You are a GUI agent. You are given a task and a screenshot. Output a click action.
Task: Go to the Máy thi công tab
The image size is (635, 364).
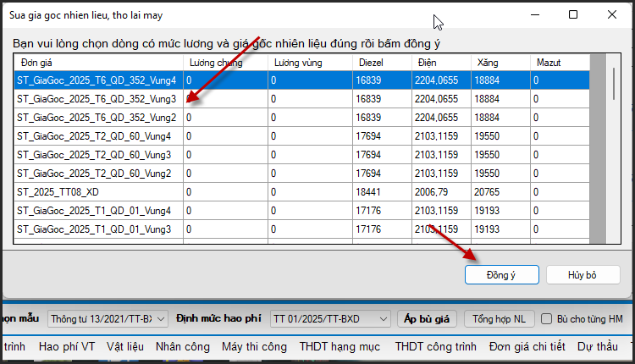pos(255,346)
